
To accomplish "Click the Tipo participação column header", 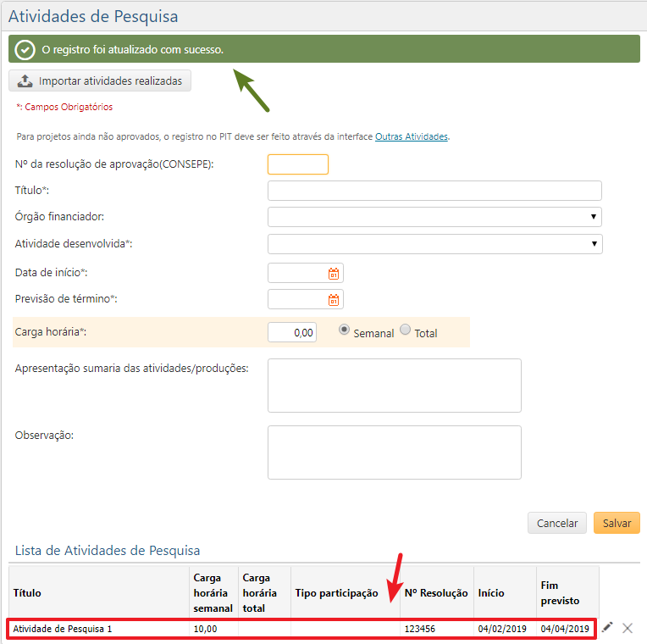I will point(345,593).
